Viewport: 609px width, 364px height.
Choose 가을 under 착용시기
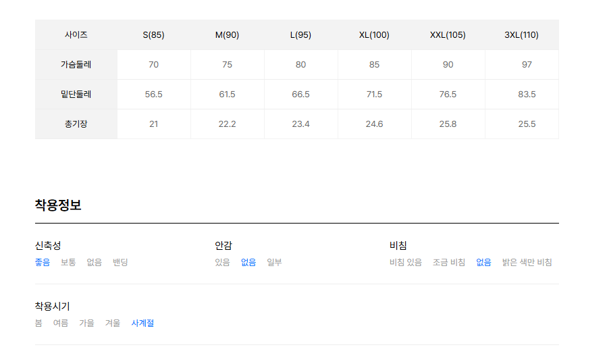click(x=86, y=323)
